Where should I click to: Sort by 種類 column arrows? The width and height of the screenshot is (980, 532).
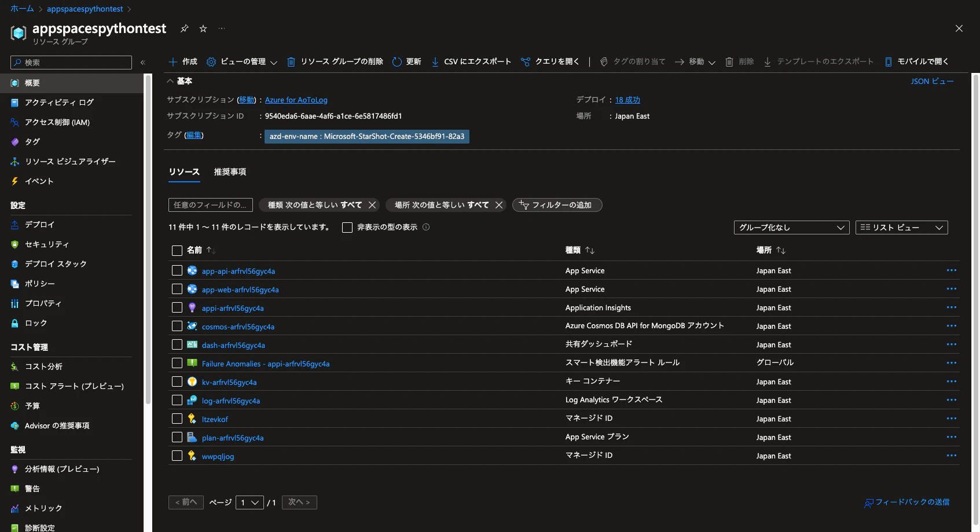[x=590, y=250]
